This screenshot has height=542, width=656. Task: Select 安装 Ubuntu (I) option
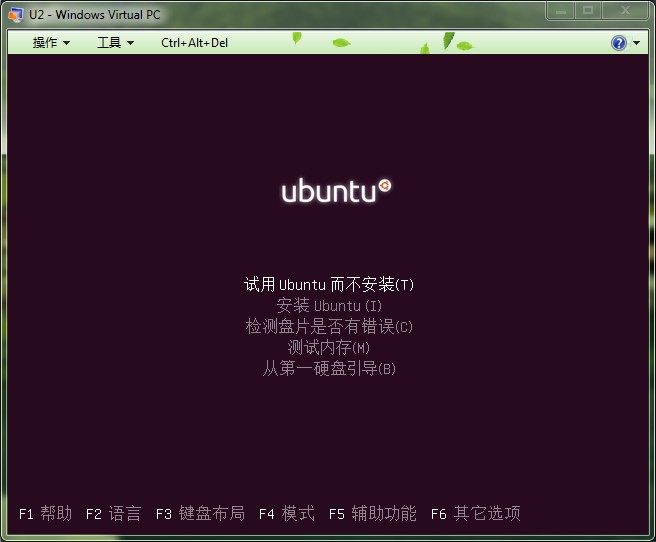(x=329, y=305)
